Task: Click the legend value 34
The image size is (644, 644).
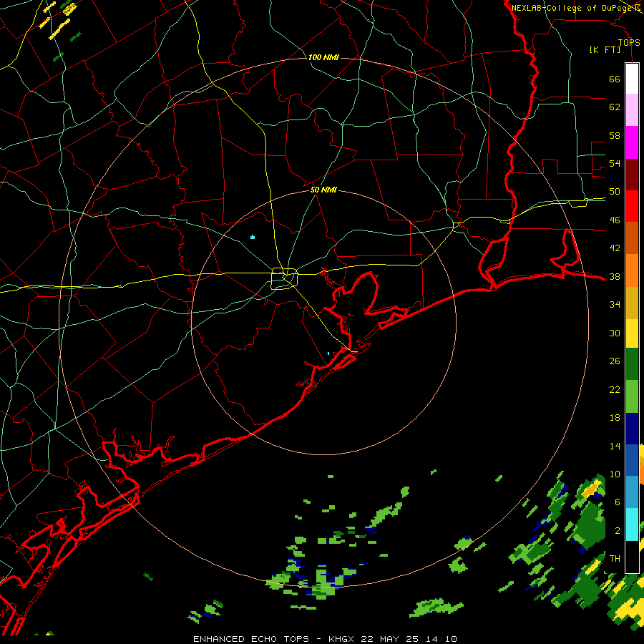Action: (x=615, y=305)
